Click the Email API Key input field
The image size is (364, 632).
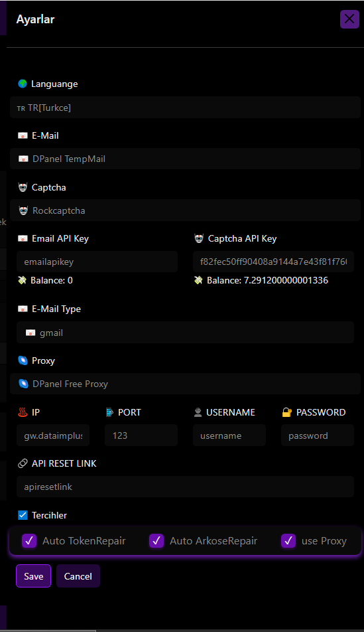[x=97, y=262]
